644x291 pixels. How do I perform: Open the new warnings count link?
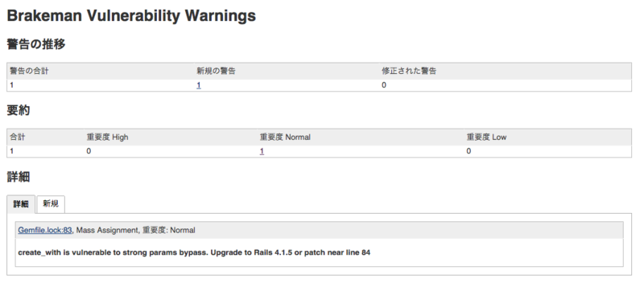coord(199,85)
